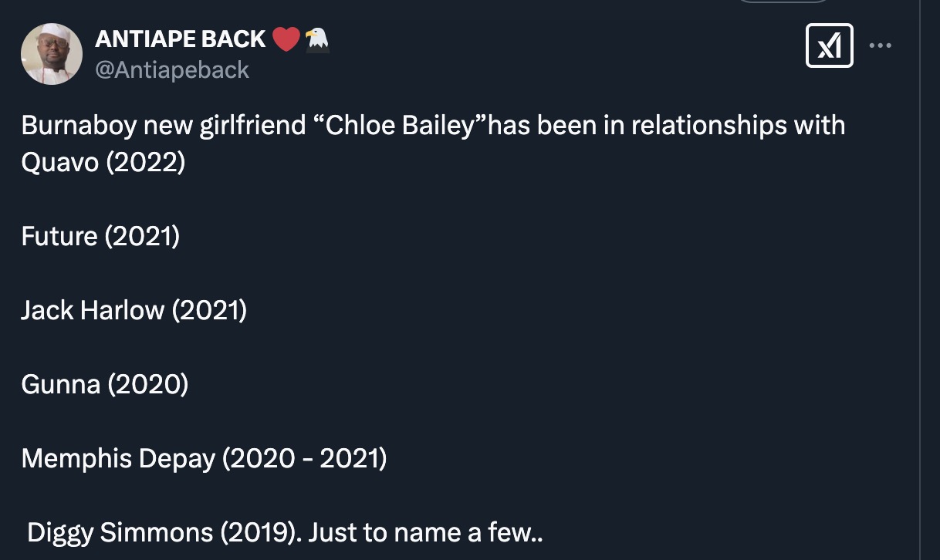Click the "Future (2021)" line
Screen dimensions: 940x560
click(x=100, y=236)
